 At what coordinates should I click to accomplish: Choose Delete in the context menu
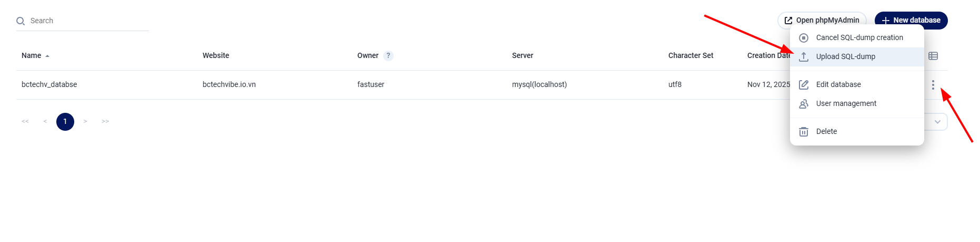point(826,131)
